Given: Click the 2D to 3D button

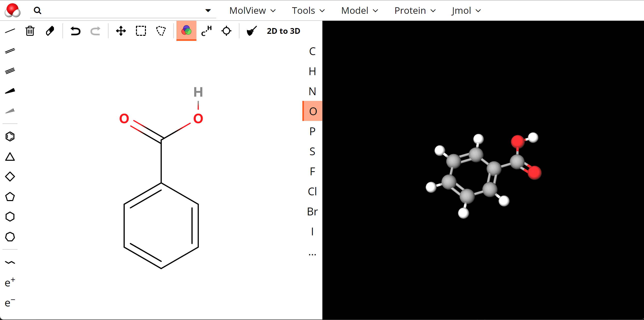Looking at the screenshot, I should [283, 31].
